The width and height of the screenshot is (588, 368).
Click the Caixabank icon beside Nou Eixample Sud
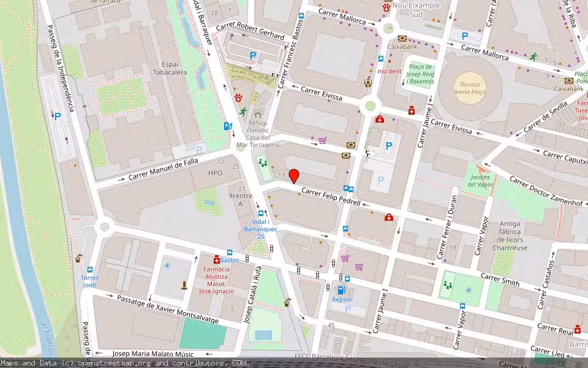[402, 38]
